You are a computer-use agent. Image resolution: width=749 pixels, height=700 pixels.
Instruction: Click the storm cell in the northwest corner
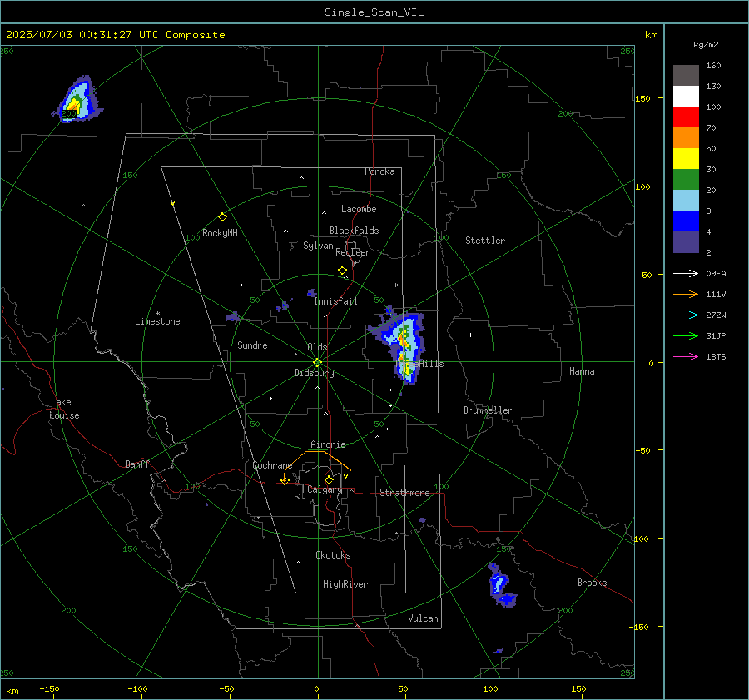point(77,101)
